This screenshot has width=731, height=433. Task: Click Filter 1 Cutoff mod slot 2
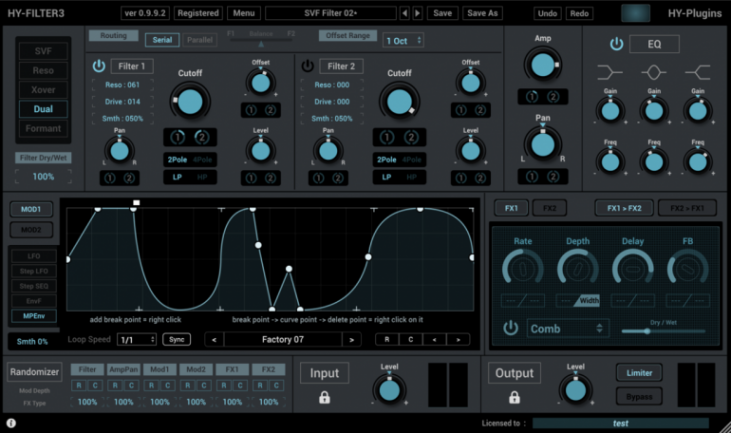point(201,137)
